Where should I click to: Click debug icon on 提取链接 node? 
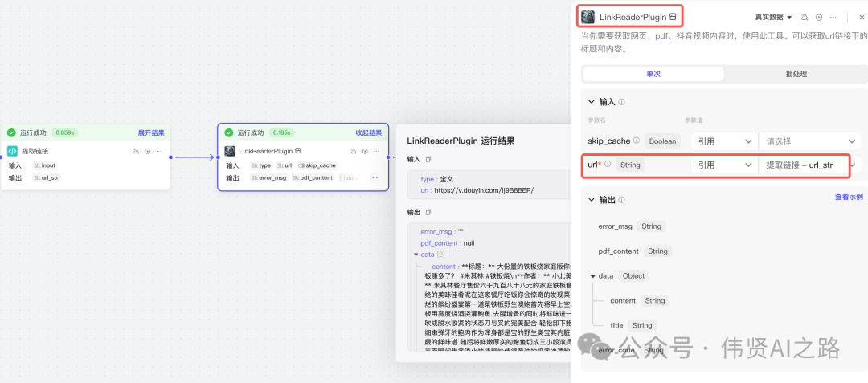click(x=136, y=152)
